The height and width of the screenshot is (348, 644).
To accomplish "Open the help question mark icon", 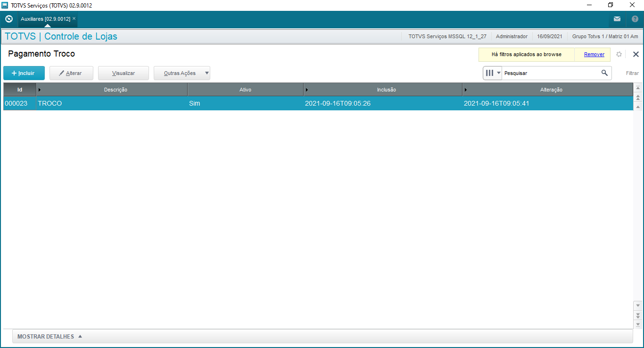I will point(635,19).
